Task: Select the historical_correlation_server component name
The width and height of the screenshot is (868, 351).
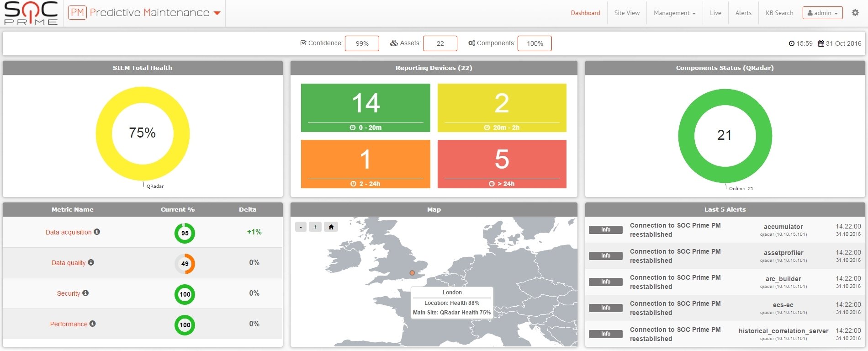Action: coord(783,331)
